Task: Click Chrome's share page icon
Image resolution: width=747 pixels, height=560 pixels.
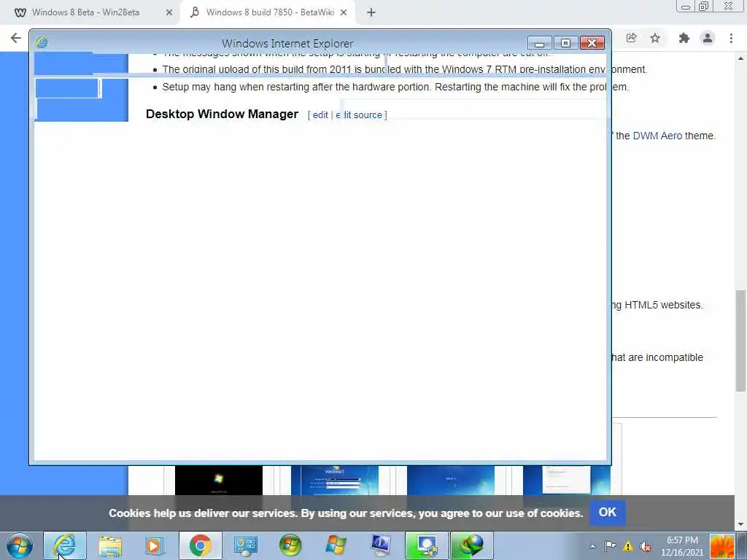Action: coord(631,38)
